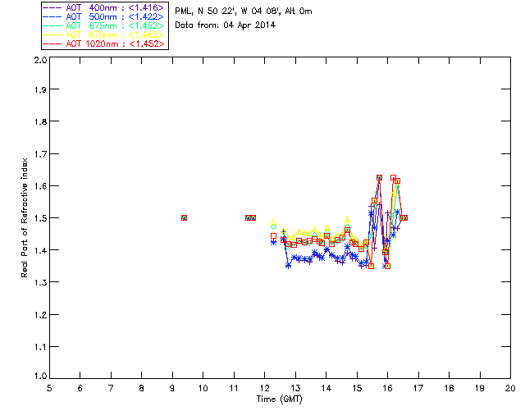
Task: Click the y-axis tick label 2.0
Action: [40, 60]
